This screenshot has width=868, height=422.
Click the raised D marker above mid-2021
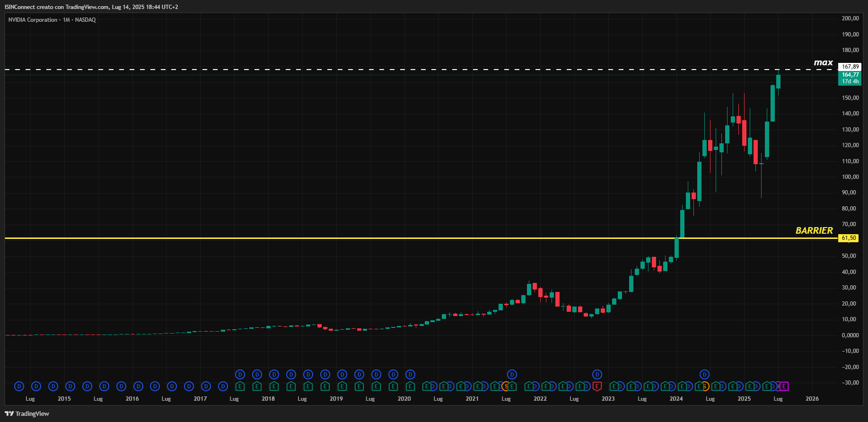pyautogui.click(x=512, y=375)
